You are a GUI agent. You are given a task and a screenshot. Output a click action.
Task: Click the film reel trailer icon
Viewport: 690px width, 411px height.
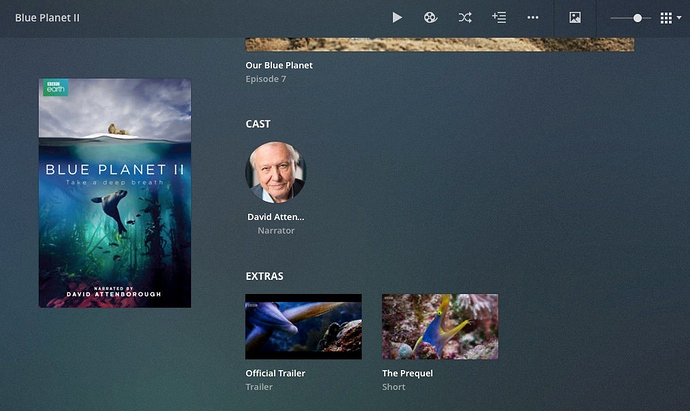coord(430,18)
